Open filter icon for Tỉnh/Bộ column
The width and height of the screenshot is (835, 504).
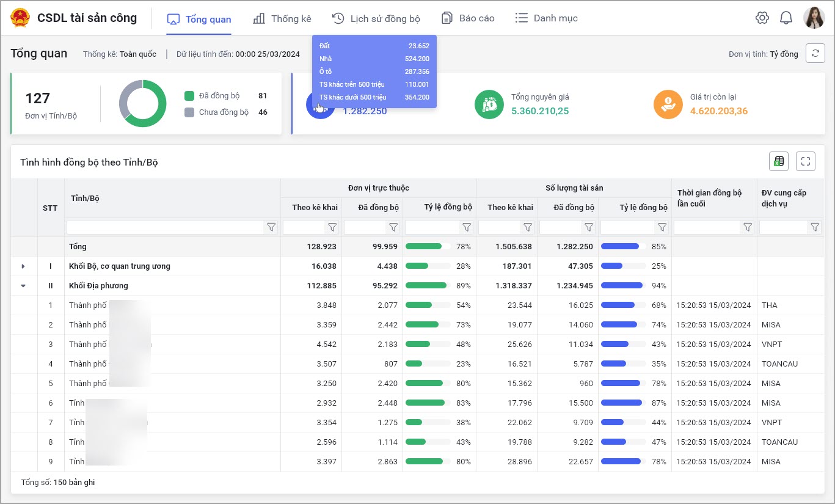tap(271, 227)
